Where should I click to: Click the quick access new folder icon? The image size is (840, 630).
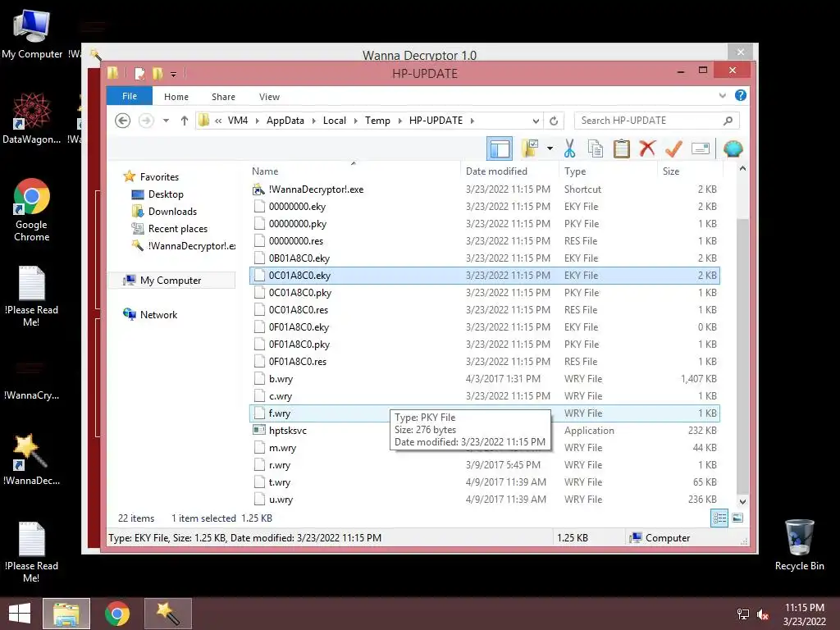157,73
